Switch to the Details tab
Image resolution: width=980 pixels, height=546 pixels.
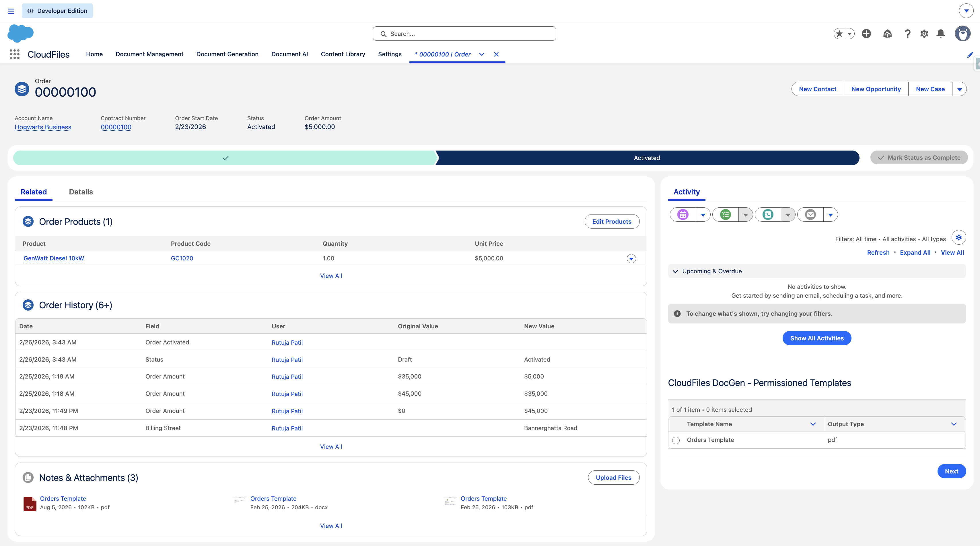click(x=81, y=192)
